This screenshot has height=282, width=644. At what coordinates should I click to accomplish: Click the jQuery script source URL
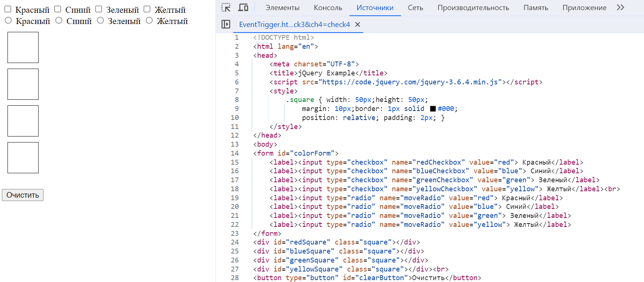(412, 82)
